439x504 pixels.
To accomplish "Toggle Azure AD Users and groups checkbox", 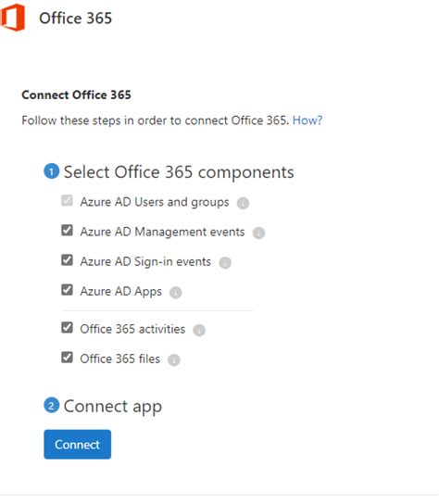I will coord(67,200).
